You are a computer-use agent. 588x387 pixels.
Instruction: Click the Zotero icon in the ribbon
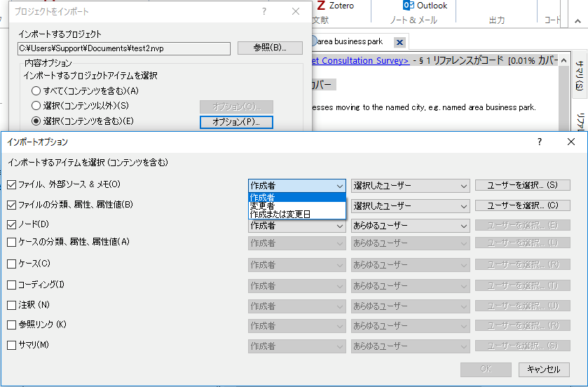321,6
